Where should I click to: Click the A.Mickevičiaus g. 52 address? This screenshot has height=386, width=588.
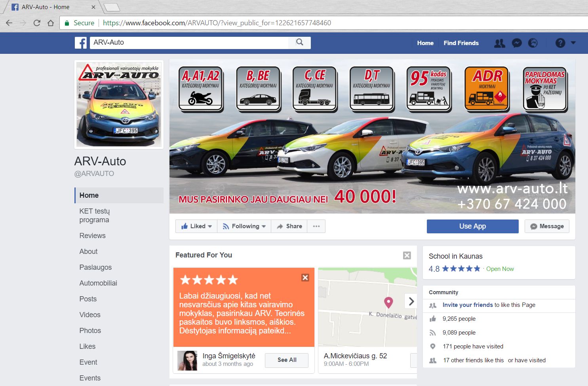pos(355,356)
